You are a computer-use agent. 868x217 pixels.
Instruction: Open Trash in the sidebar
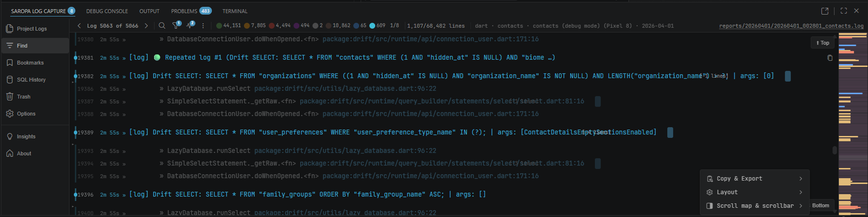click(35, 97)
